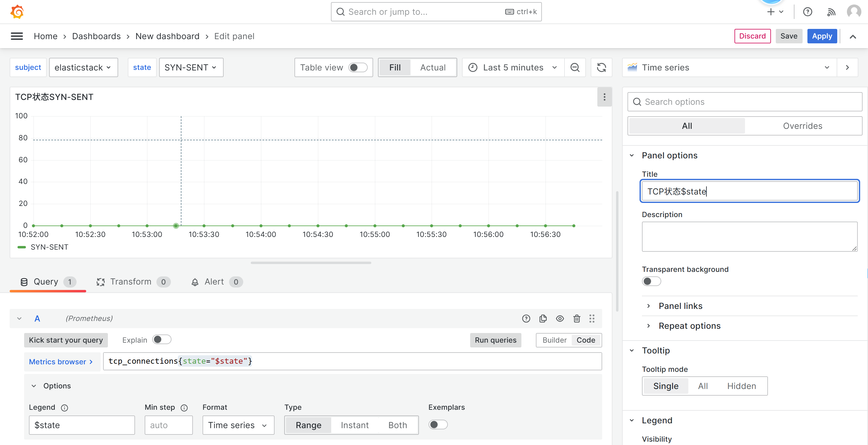The image size is (868, 445).
Task: Switch to the Transform tab
Action: point(134,282)
